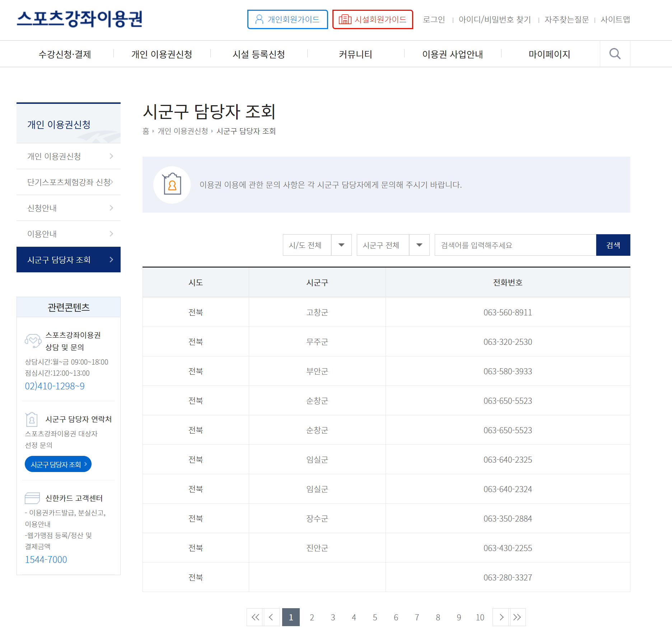Click the orange person badge icon in notice box

(172, 185)
